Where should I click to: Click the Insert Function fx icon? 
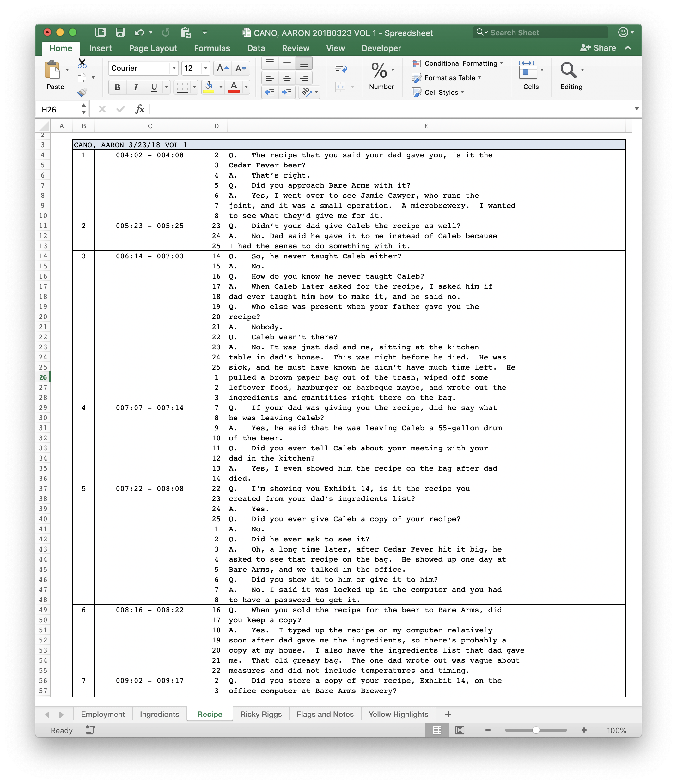click(140, 109)
